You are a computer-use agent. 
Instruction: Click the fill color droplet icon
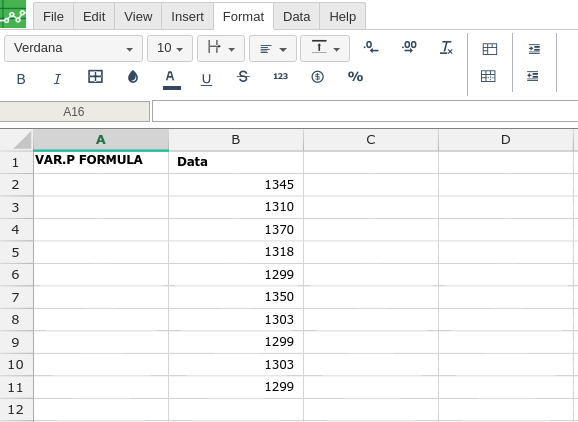[x=133, y=77]
